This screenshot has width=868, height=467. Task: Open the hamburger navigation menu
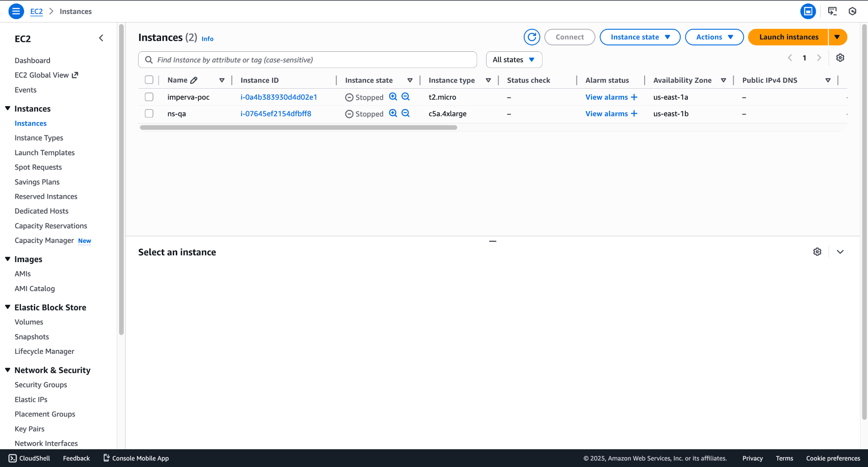point(16,11)
